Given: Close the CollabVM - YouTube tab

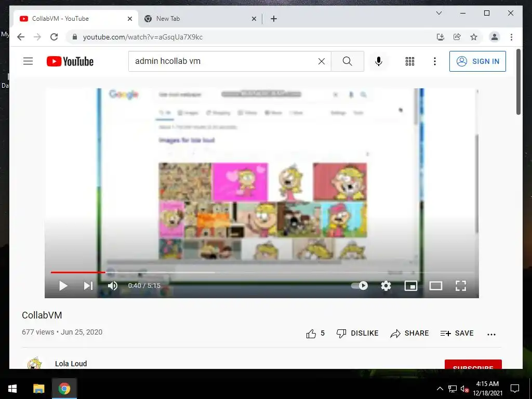Looking at the screenshot, I should point(129,19).
